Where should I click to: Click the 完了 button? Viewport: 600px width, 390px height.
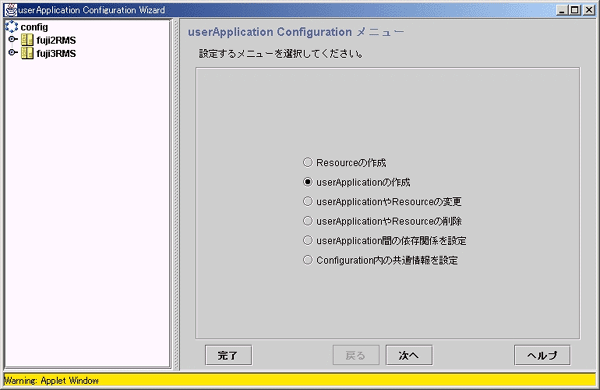point(228,355)
